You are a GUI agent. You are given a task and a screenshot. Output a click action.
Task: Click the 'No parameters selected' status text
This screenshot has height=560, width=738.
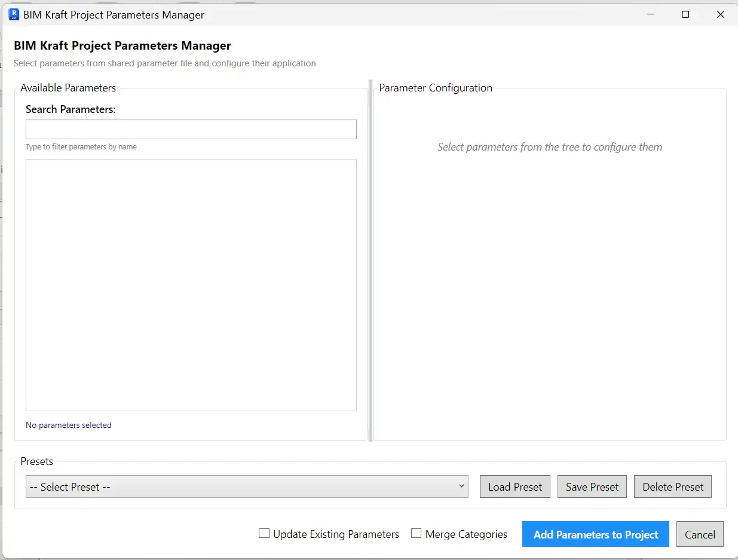(69, 426)
